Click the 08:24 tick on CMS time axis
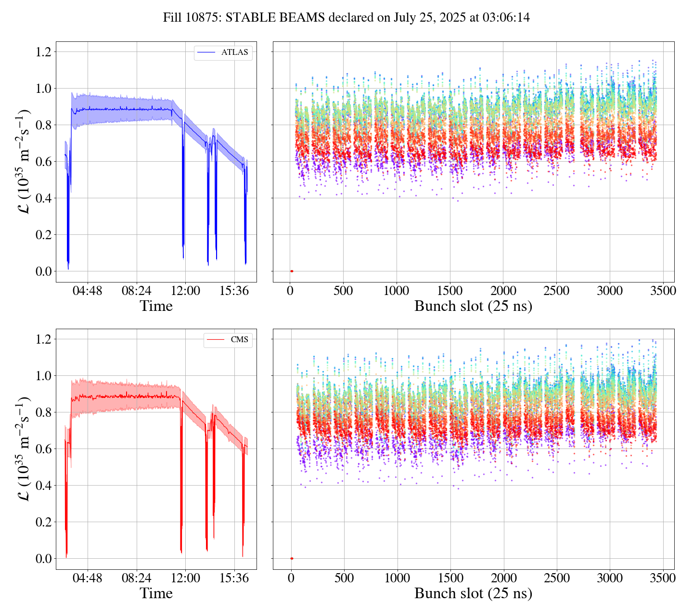The image size is (693, 616). [137, 578]
